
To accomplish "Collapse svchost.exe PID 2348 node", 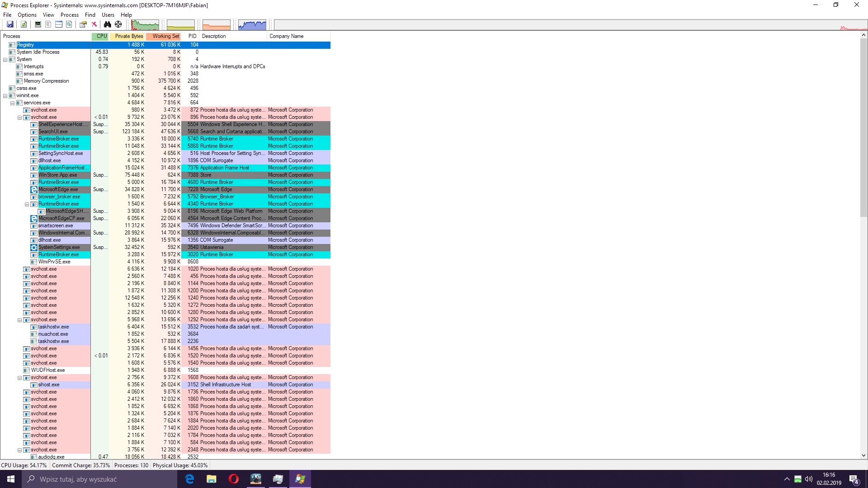I will tap(19, 450).
